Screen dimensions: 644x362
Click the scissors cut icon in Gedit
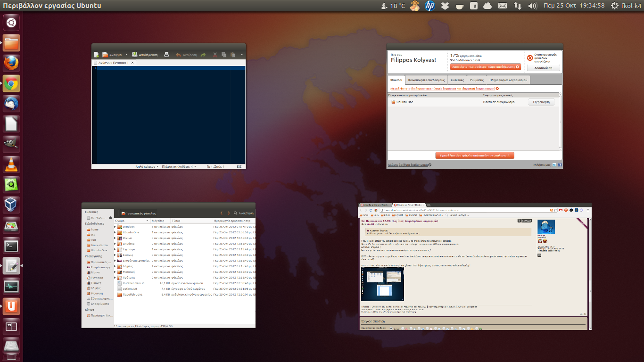[x=215, y=55]
